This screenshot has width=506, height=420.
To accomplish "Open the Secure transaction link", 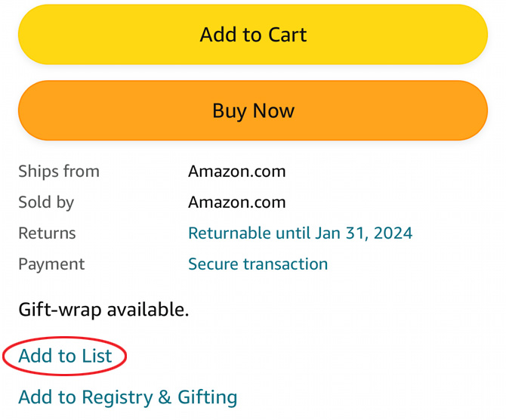I will [258, 264].
